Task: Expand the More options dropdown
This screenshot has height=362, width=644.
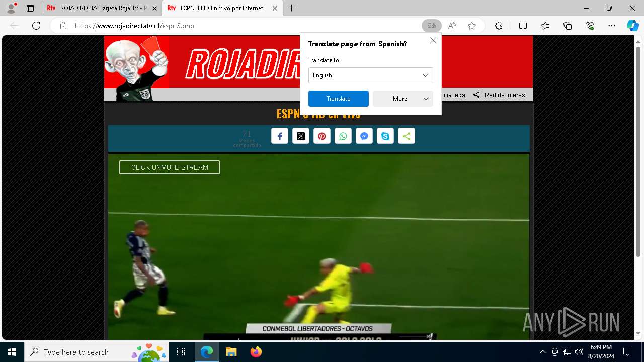Action: [403, 99]
